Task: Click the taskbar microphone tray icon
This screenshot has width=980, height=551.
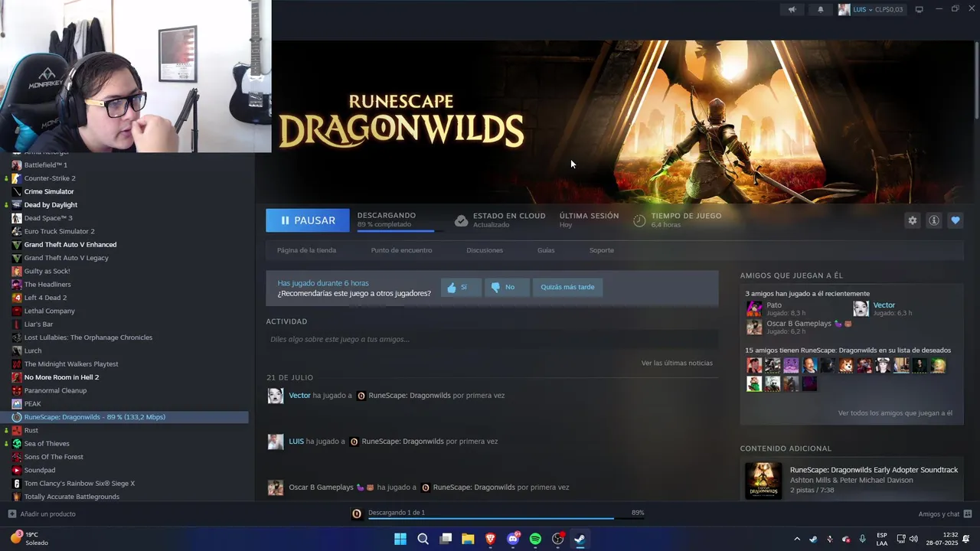Action: (863, 539)
